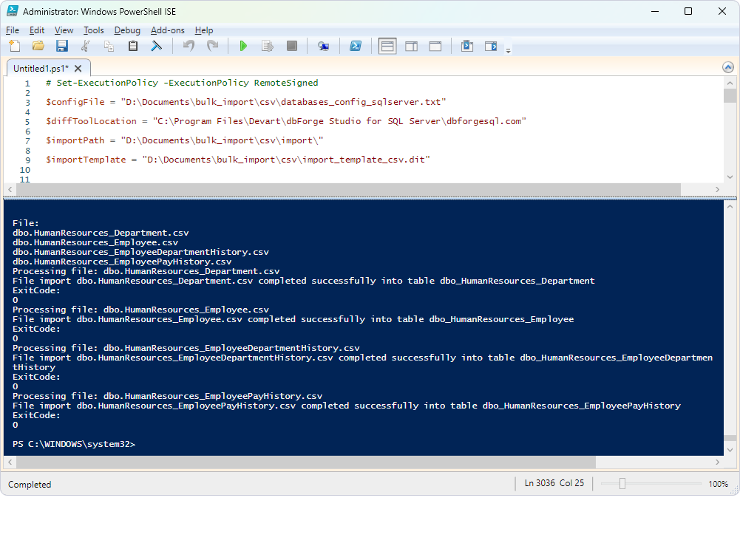Run the script with green play icon
Image resolution: width=740 pixels, height=560 pixels.
[x=243, y=47]
